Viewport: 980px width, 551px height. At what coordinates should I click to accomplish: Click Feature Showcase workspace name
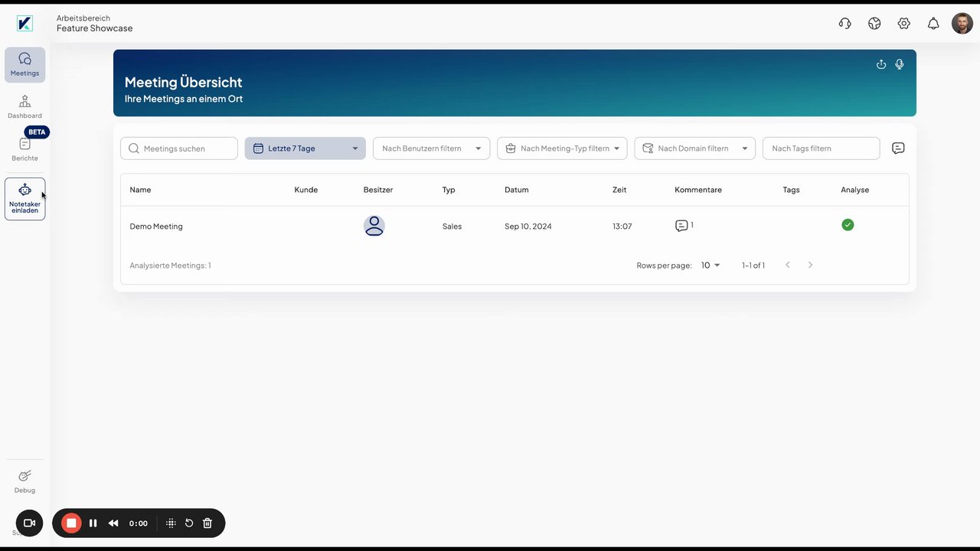click(94, 28)
